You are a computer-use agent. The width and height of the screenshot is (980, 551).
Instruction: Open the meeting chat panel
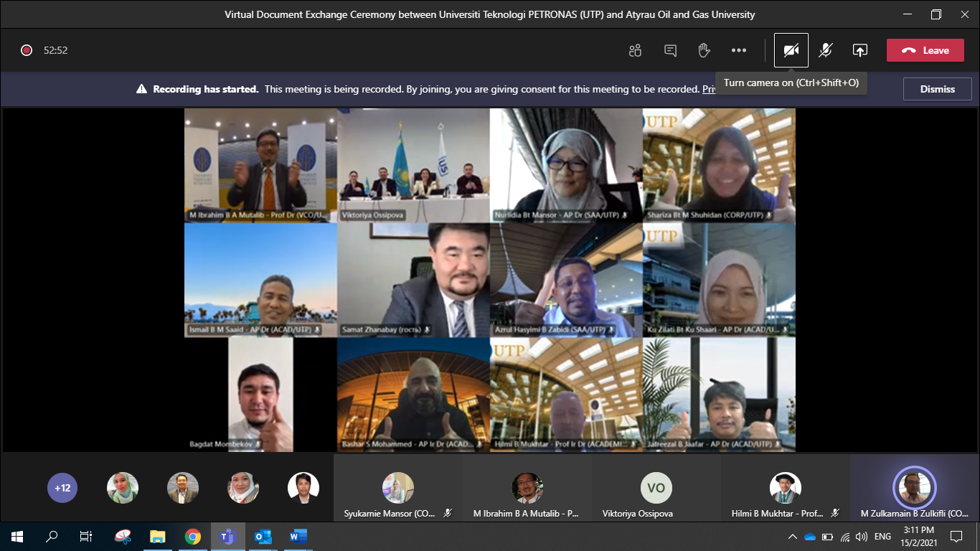(669, 50)
